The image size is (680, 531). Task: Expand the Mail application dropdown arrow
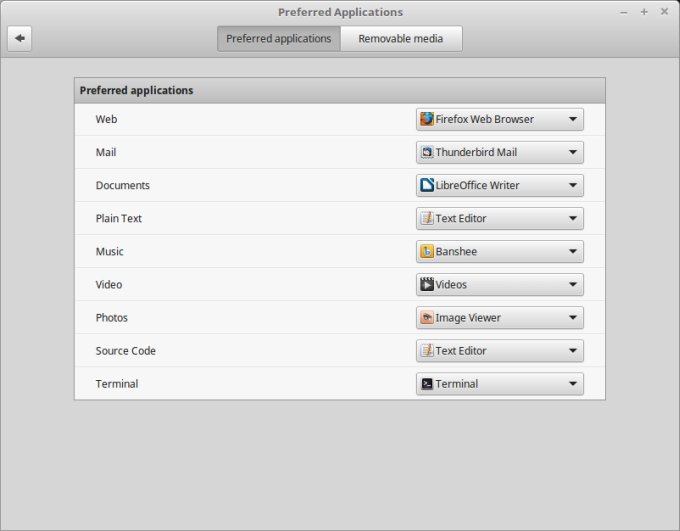(572, 152)
